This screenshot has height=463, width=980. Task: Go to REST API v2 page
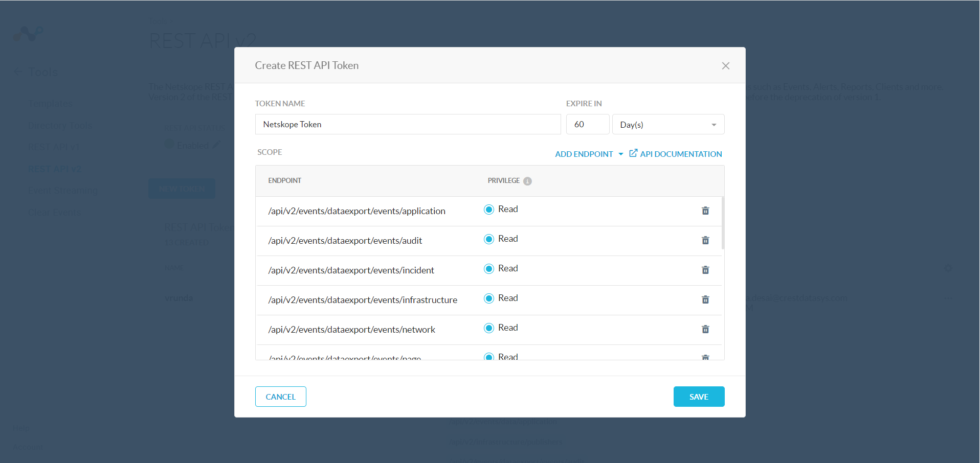(x=55, y=169)
